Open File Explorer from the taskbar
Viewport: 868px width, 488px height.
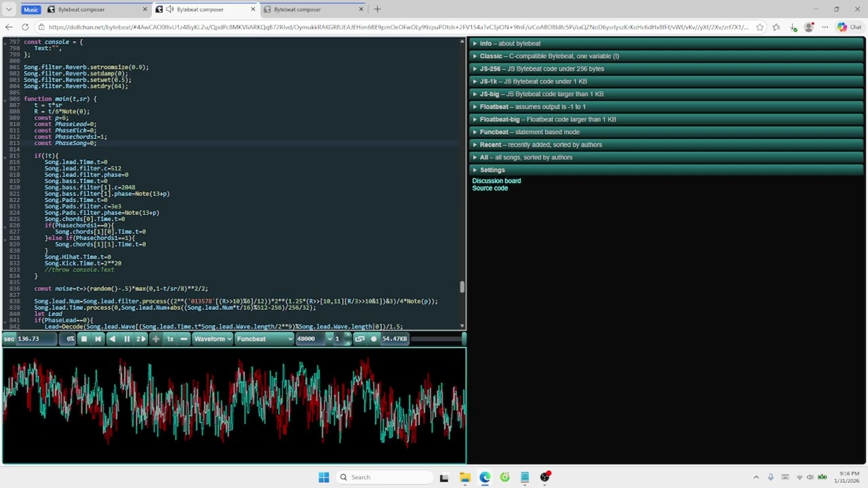point(465,477)
